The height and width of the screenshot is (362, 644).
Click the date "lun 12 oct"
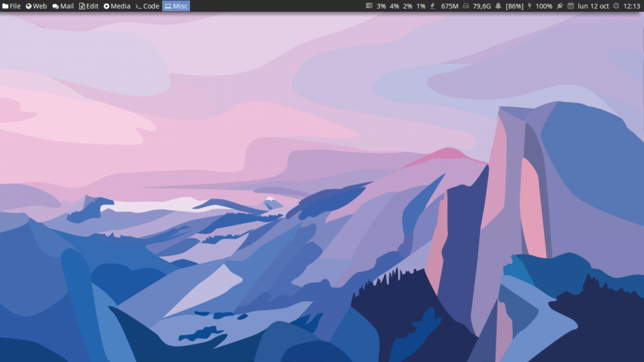(593, 6)
